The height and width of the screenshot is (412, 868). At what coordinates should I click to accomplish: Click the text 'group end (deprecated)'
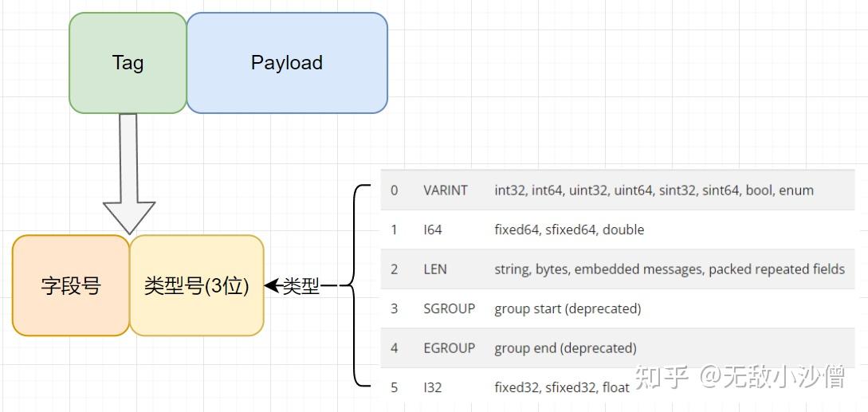[565, 348]
